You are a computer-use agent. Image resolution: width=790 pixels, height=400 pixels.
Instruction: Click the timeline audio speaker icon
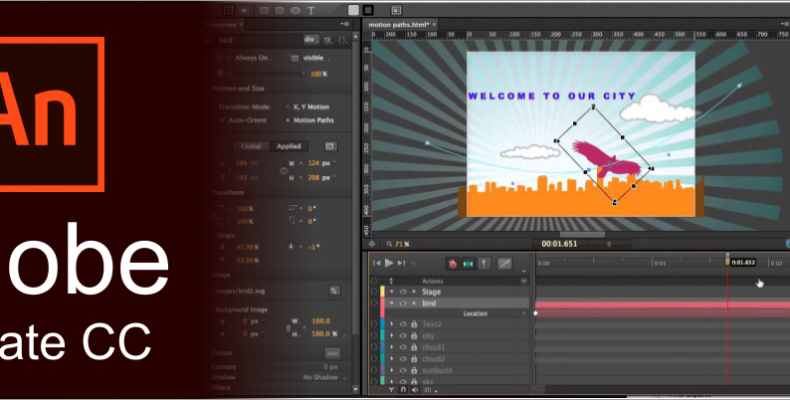click(415, 390)
